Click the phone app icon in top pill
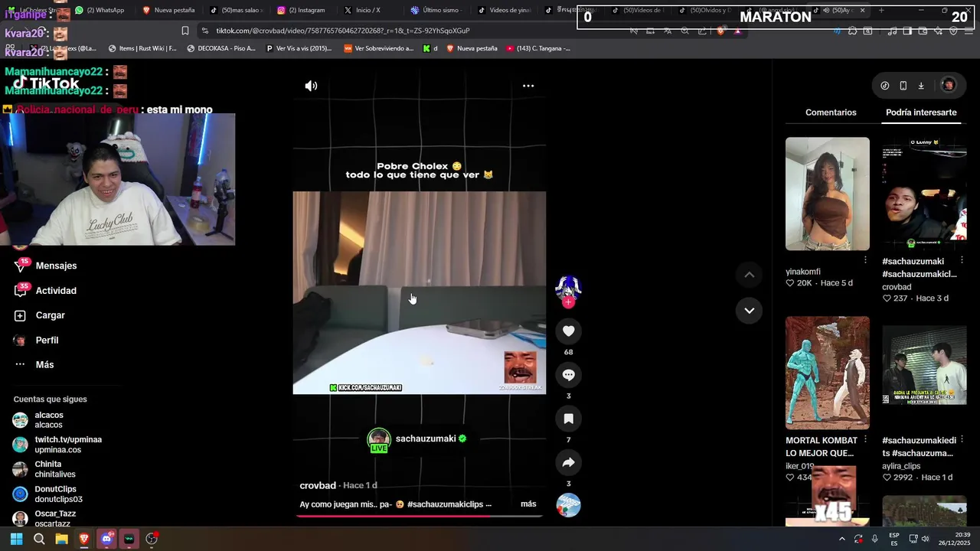The width and height of the screenshot is (980, 551). (903, 86)
